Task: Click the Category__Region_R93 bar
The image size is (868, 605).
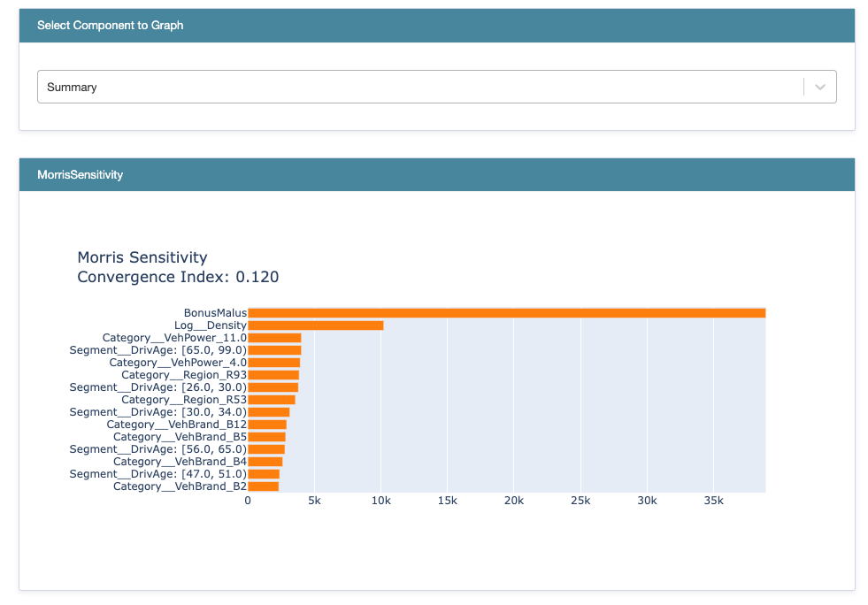Action: coord(273,375)
